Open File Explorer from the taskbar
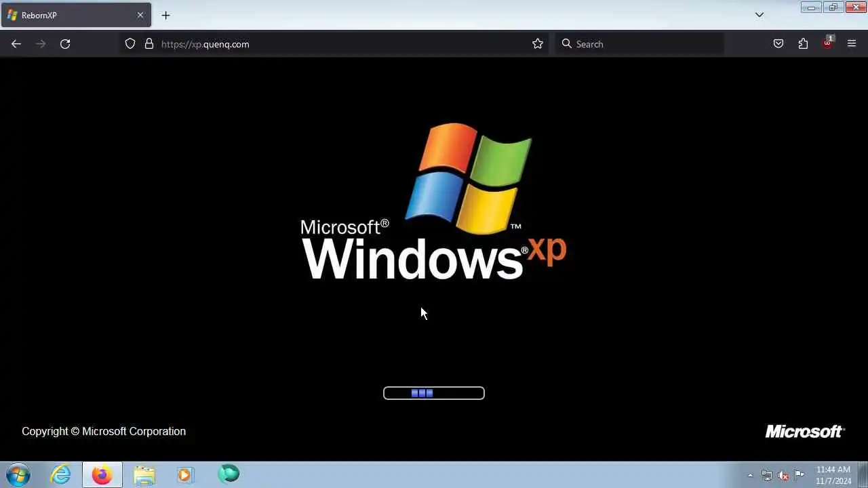 point(144,475)
